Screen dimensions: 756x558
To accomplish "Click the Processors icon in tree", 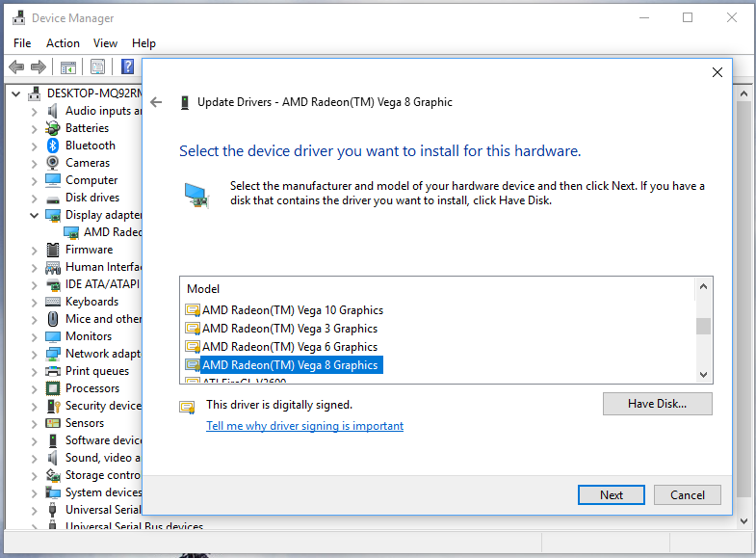I will pyautogui.click(x=53, y=388).
